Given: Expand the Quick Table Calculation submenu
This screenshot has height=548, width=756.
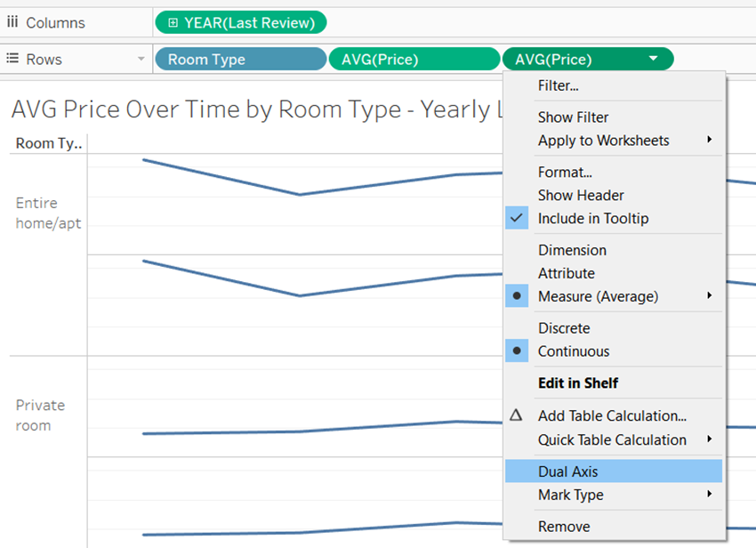Looking at the screenshot, I should click(x=709, y=439).
